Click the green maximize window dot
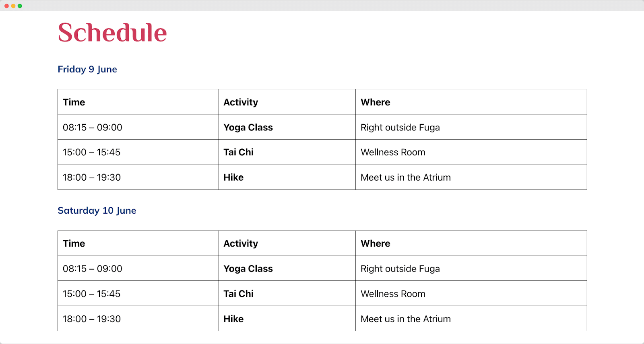 20,6
